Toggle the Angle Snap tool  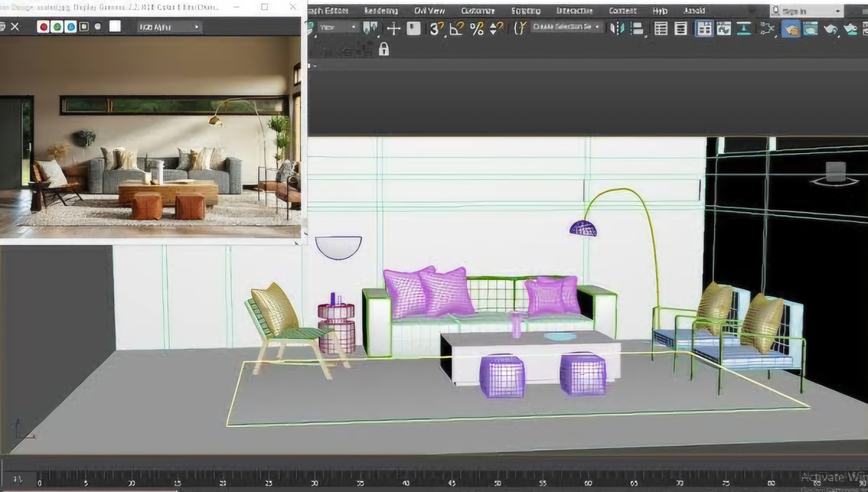click(456, 28)
